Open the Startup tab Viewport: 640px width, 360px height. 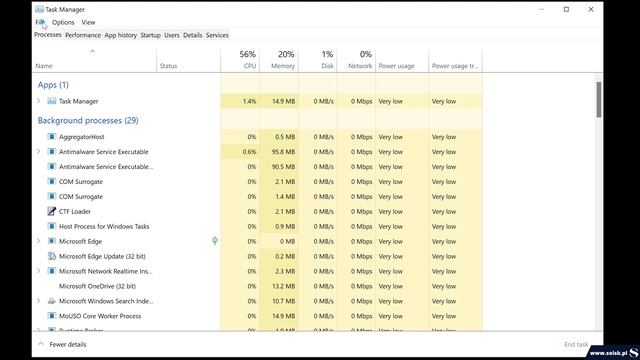(150, 35)
